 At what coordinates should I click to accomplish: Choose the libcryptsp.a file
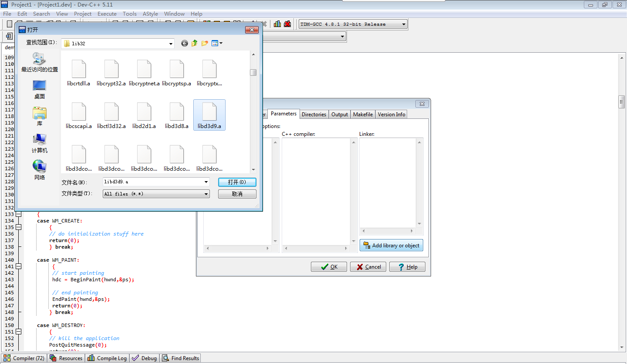(177, 73)
